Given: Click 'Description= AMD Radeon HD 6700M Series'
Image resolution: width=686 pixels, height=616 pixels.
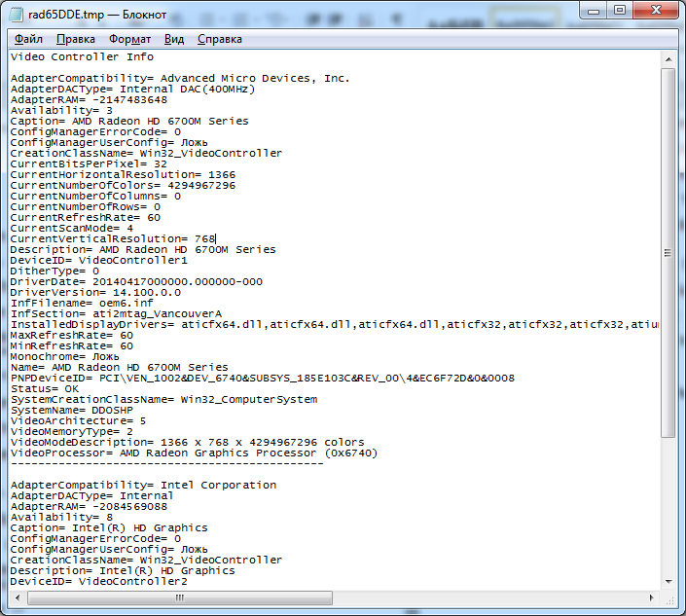Looking at the screenshot, I should click(143, 250).
